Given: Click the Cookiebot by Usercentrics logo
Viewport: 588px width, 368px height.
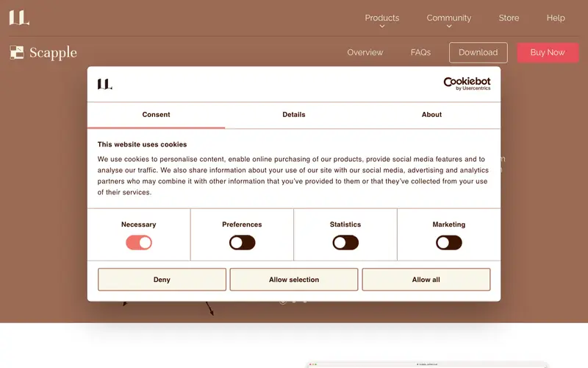Looking at the screenshot, I should pyautogui.click(x=467, y=84).
